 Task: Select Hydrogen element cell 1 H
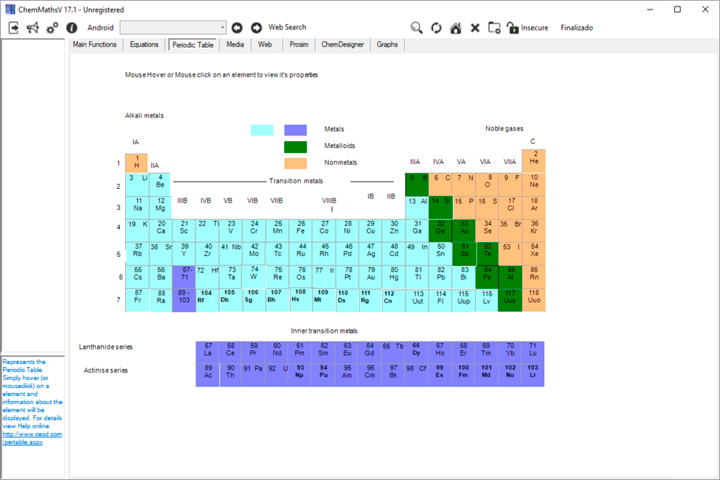136,163
